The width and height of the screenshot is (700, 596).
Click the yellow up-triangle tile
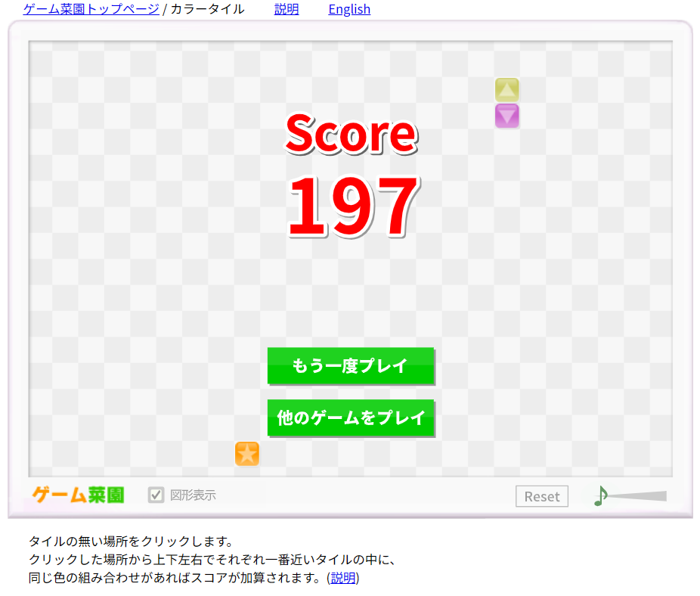click(x=506, y=90)
